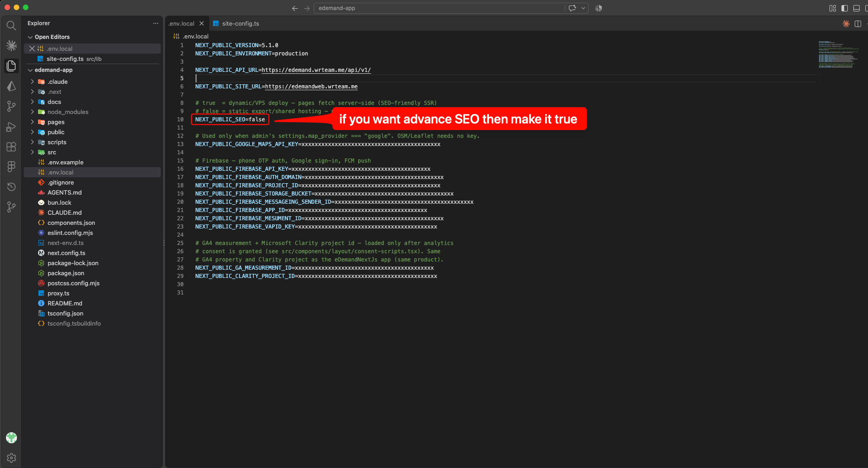Screen dimensions: 868x468
Task: Expand the .claude folder
Action: click(x=32, y=82)
